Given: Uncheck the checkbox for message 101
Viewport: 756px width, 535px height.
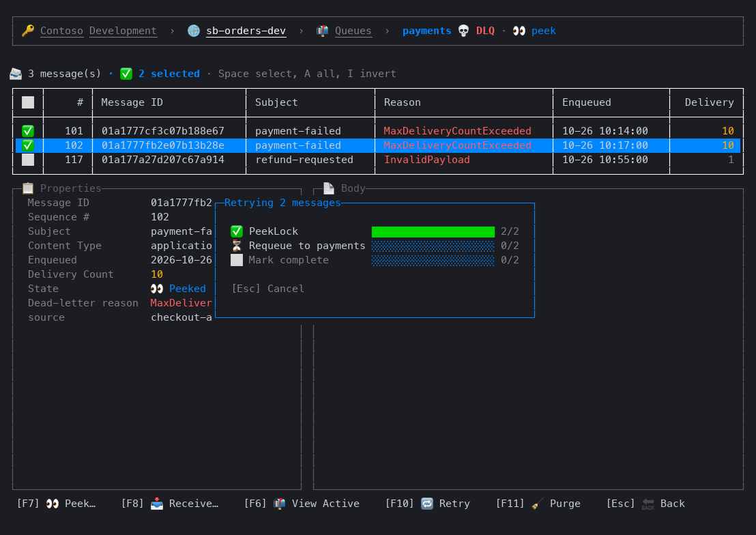Looking at the screenshot, I should click(28, 131).
